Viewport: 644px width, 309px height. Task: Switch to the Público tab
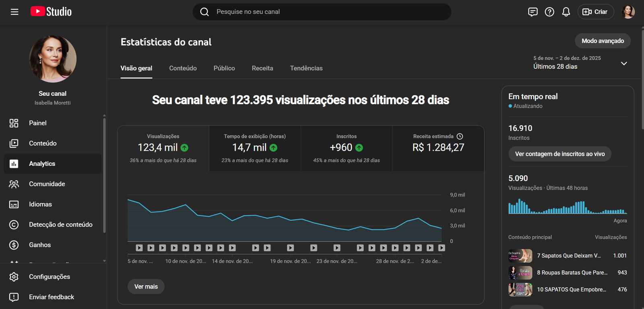coord(224,68)
